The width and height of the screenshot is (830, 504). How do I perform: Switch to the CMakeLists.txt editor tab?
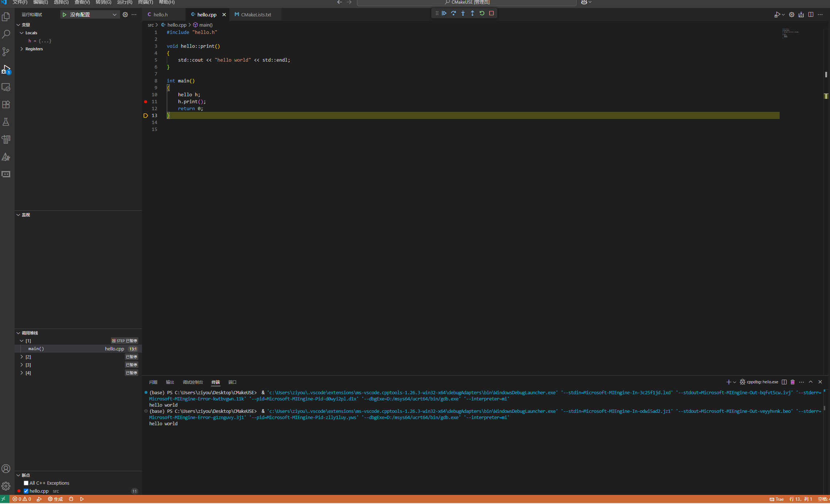coord(255,15)
